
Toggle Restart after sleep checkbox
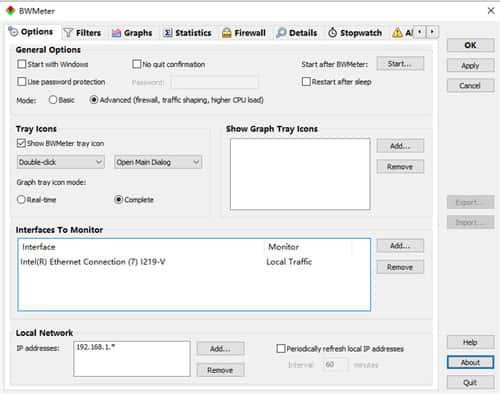tap(306, 82)
